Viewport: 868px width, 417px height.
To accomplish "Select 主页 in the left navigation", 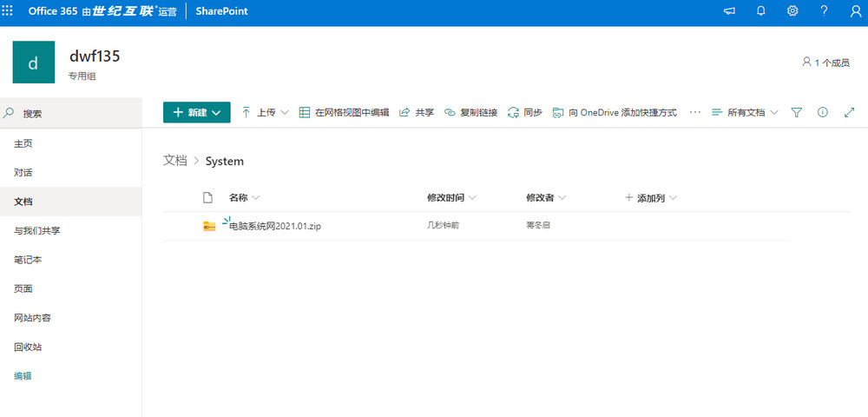I will (x=23, y=143).
